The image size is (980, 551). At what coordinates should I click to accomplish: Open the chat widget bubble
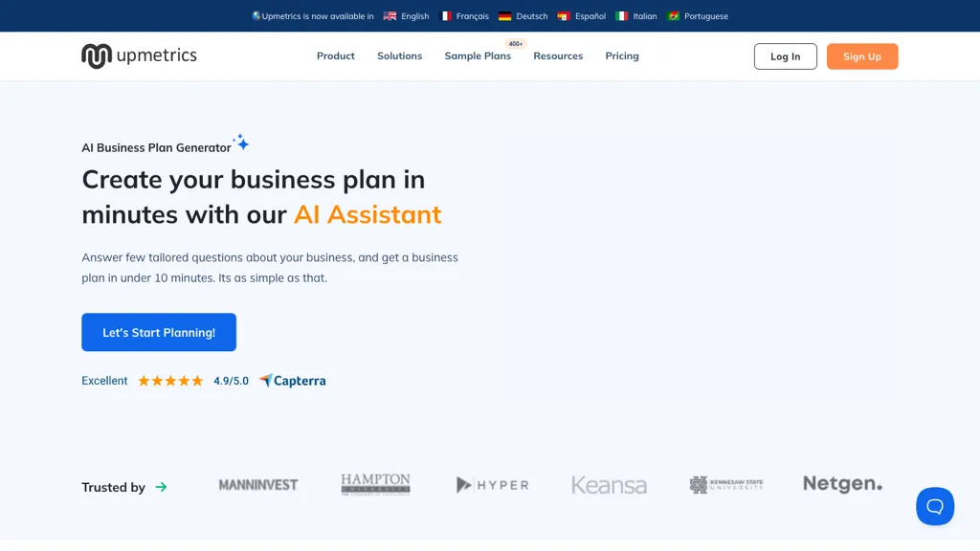(x=935, y=506)
